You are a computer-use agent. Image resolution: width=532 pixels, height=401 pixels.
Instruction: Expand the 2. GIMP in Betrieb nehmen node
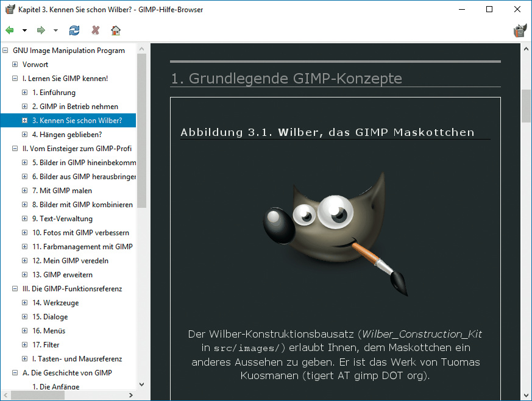pyautogui.click(x=25, y=107)
